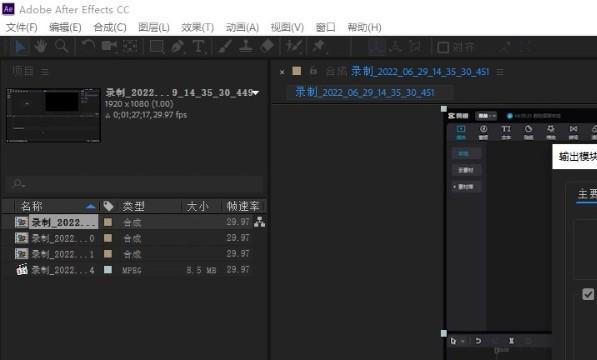Select the Pan Behind anchor point tool

(130, 47)
